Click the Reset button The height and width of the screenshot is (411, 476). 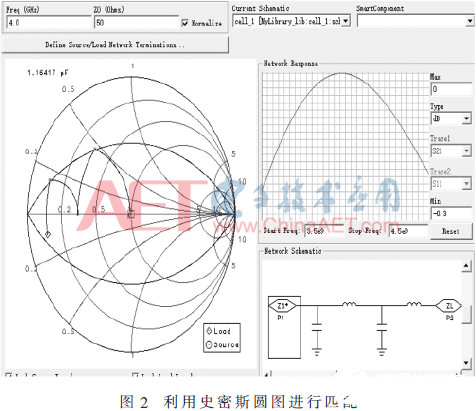(x=451, y=231)
